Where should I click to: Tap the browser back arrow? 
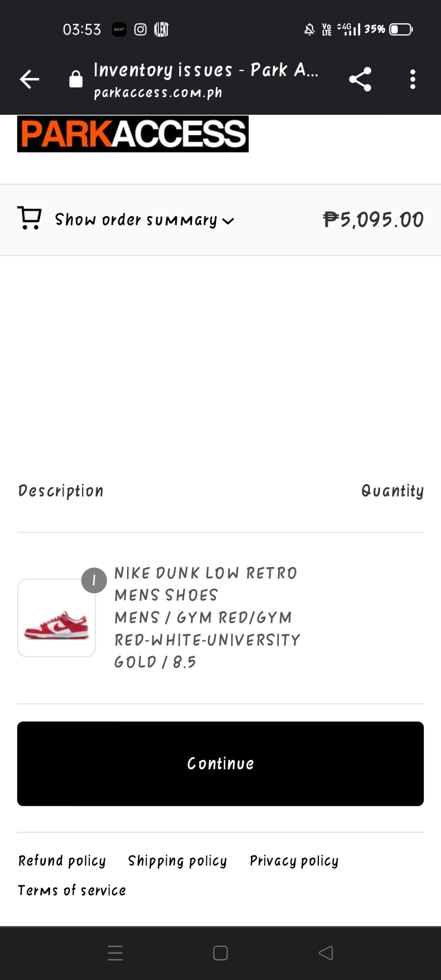pos(30,79)
